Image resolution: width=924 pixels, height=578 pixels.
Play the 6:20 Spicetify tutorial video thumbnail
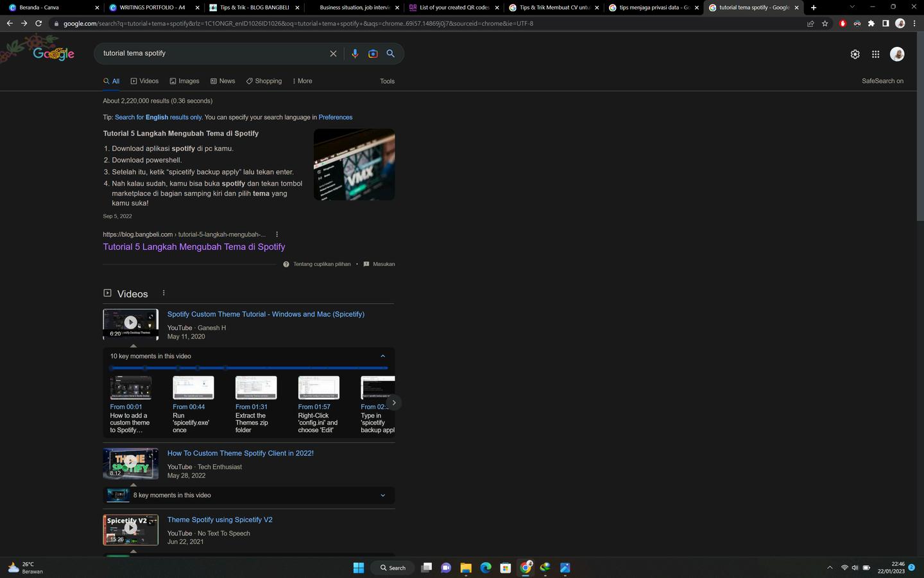(x=130, y=324)
